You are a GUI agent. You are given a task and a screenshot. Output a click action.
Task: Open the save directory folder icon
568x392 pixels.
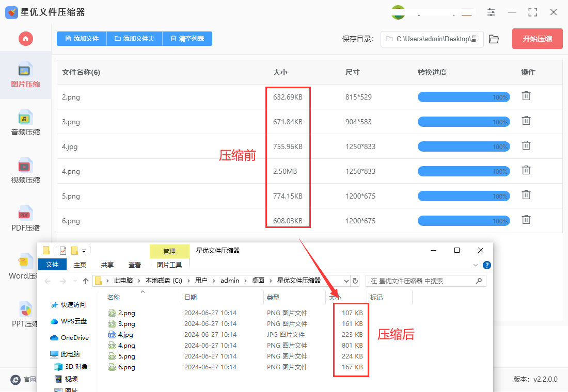494,39
